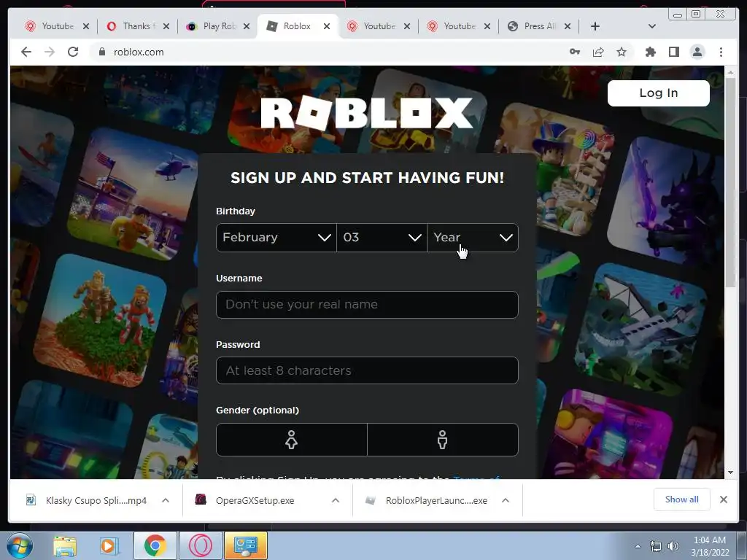
Task: Open Windows Media Player from taskbar
Action: coord(109,545)
